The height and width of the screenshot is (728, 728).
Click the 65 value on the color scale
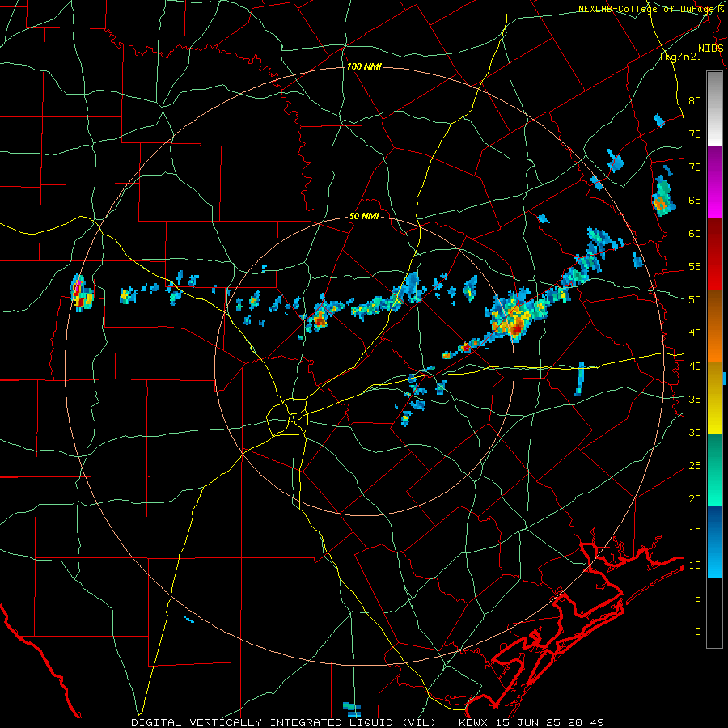point(695,200)
